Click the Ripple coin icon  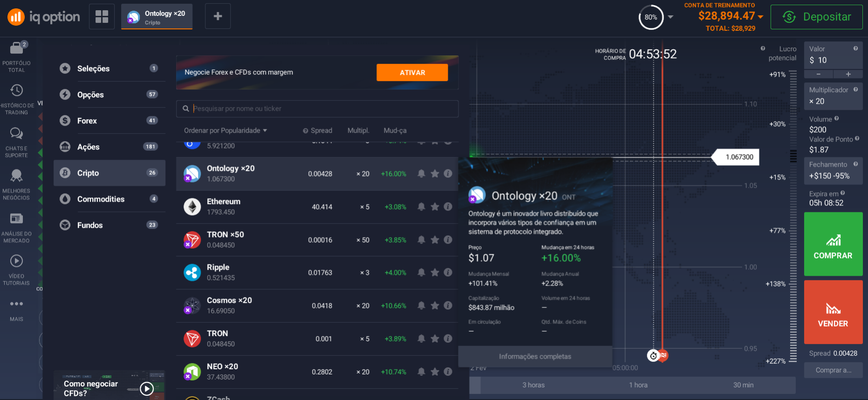tap(192, 272)
